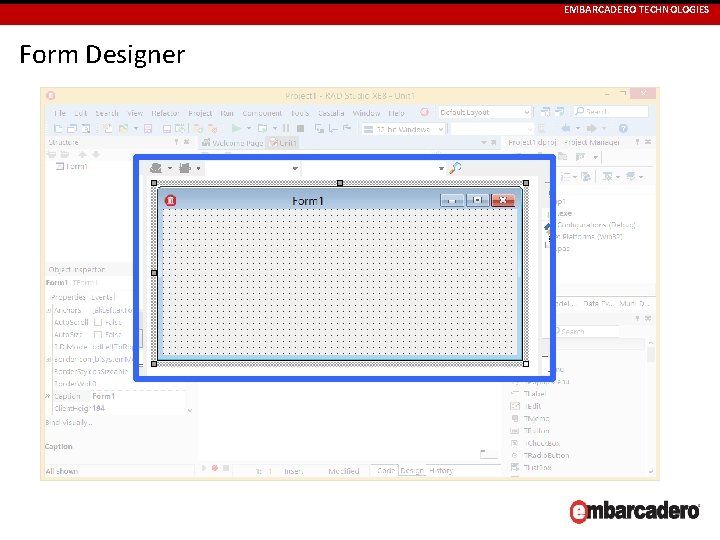The width and height of the screenshot is (720, 540).
Task: Click the TButton component icon in palette
Action: [x=515, y=431]
